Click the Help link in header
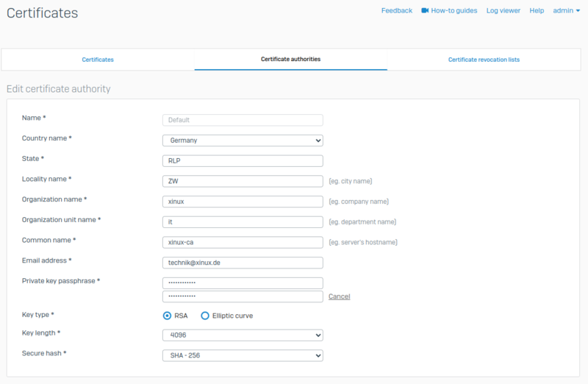The image size is (588, 384). (x=537, y=11)
